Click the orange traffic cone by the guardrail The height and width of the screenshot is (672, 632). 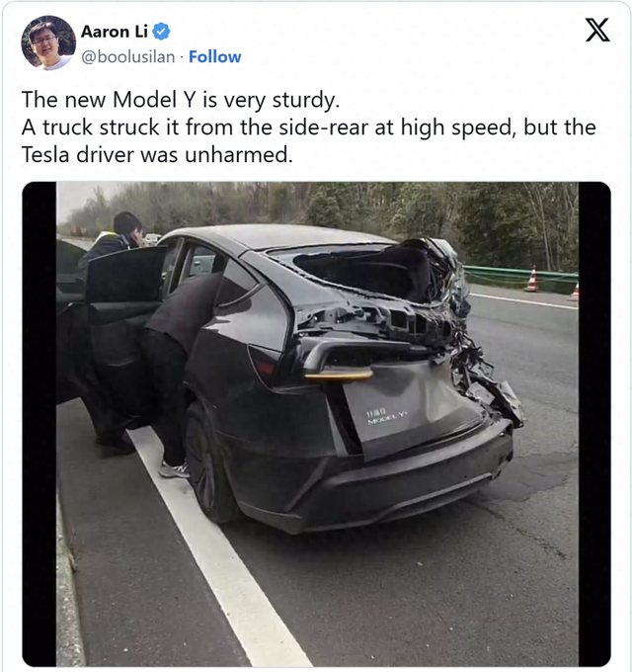click(532, 279)
